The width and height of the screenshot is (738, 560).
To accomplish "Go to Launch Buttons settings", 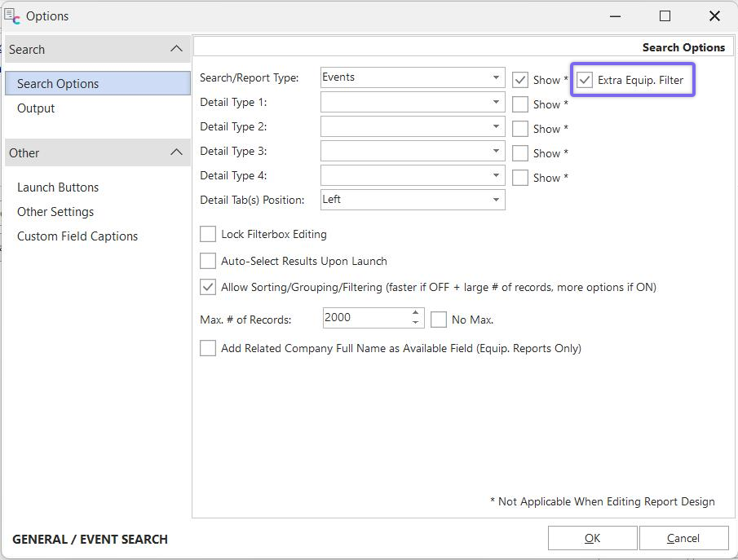I will [x=58, y=187].
